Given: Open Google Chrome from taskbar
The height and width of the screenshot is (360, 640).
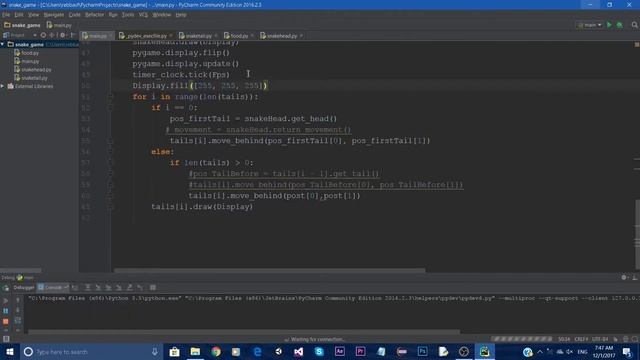Looking at the screenshot, I should [216, 351].
